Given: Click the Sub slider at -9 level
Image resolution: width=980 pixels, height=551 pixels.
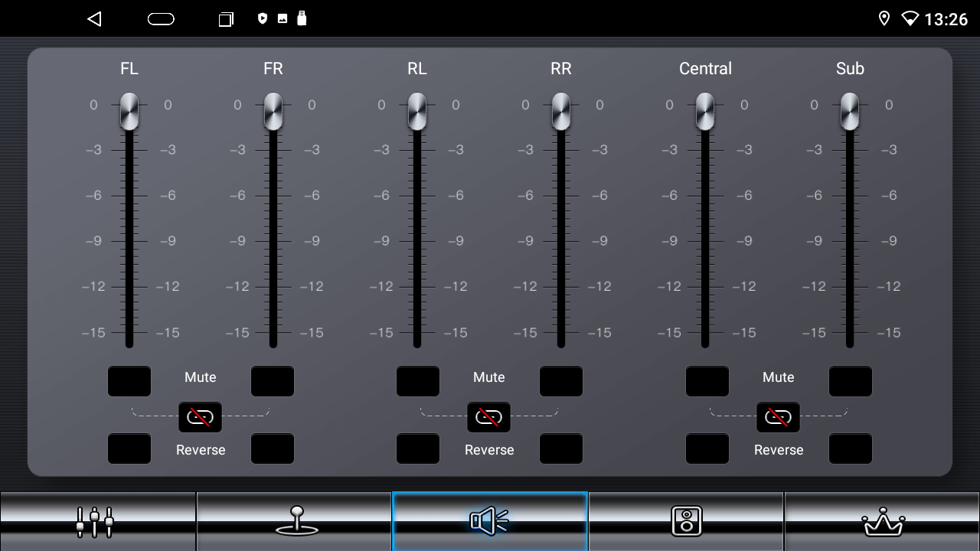Looking at the screenshot, I should 850,241.
